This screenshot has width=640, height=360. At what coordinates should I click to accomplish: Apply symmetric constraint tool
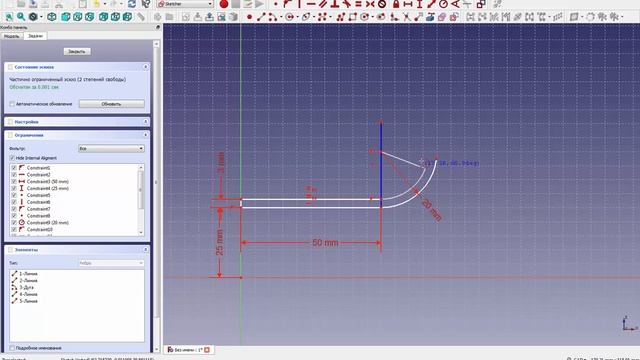click(x=370, y=4)
